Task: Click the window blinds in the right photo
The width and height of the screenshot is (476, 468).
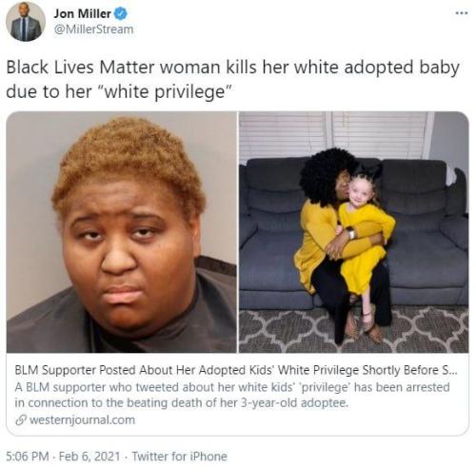Action: click(333, 135)
